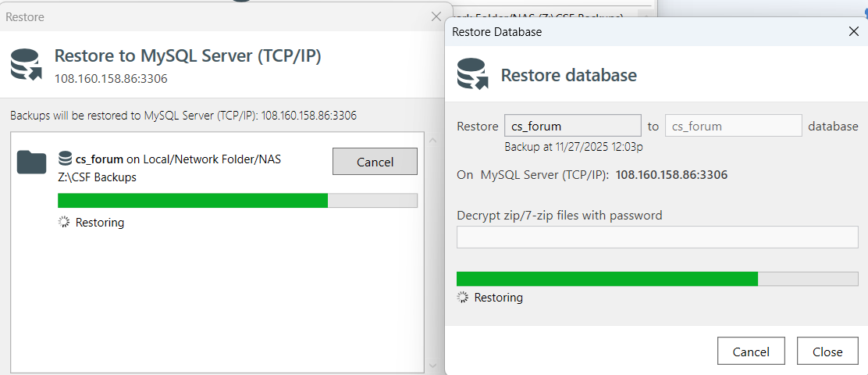The image size is (868, 375).
Task: Click the folder icon next to cs_forum backup
Action: (x=32, y=162)
